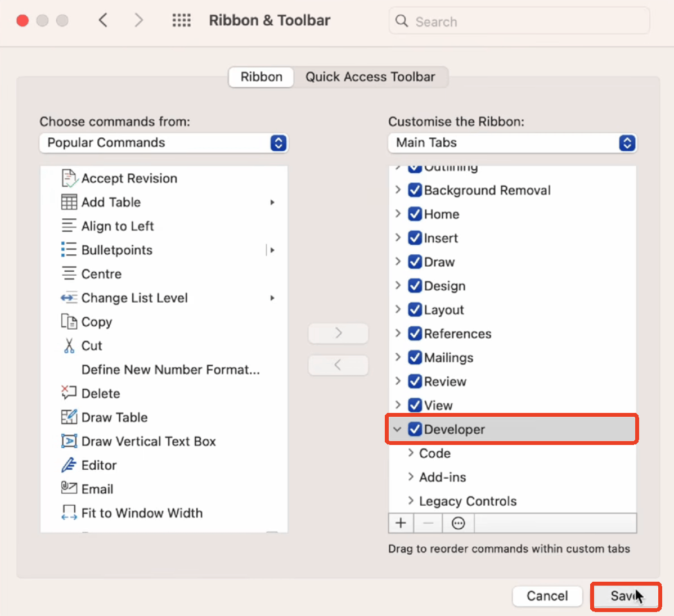The image size is (674, 616).
Task: Select the Legacy Controls row
Action: (x=513, y=501)
